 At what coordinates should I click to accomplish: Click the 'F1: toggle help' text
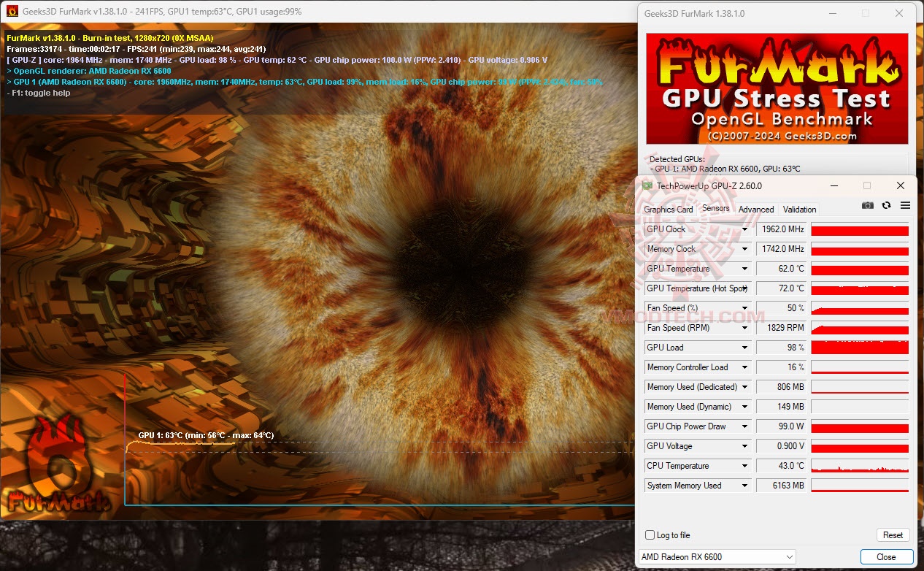tap(39, 93)
